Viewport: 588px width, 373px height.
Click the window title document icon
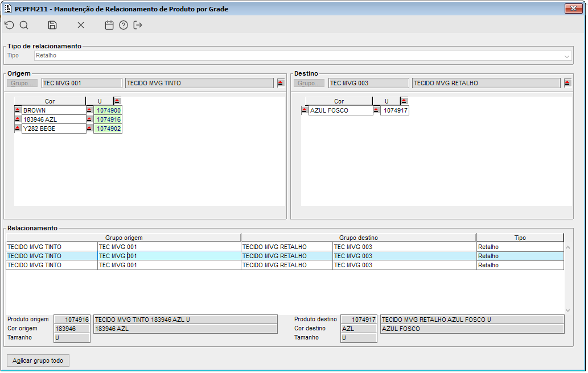coord(8,9)
